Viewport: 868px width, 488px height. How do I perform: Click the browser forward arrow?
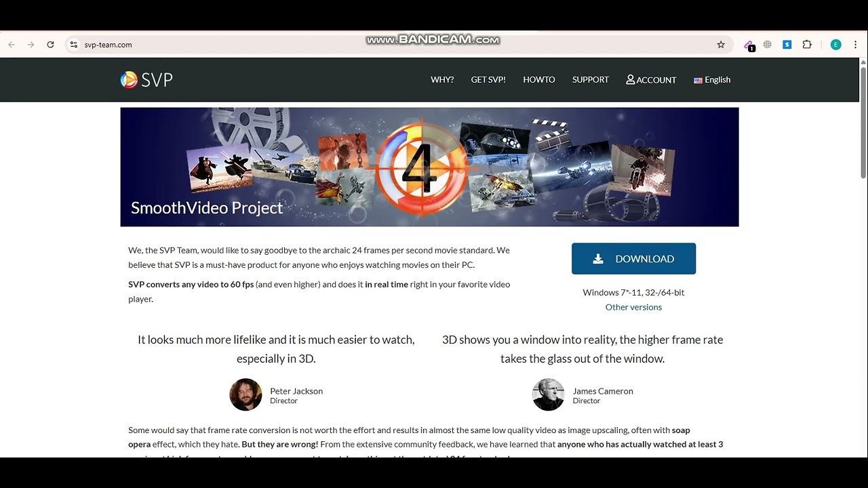31,45
